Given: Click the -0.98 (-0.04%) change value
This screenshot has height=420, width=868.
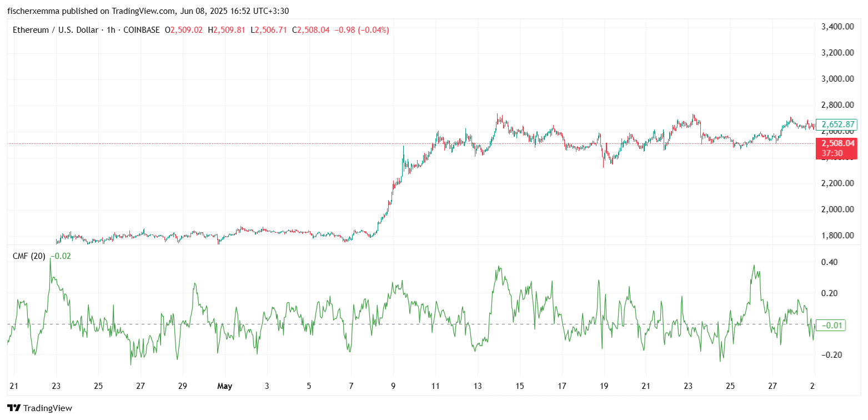Looking at the screenshot, I should pyautogui.click(x=360, y=30).
